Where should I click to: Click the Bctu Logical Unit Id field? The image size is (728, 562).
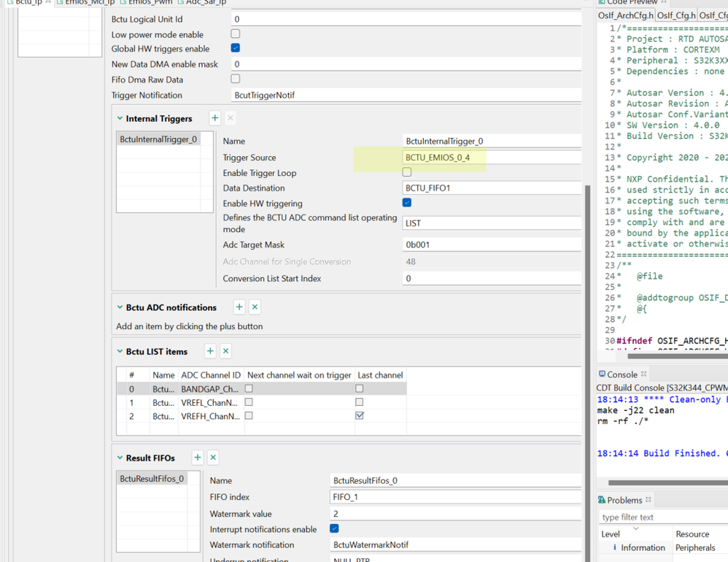[x=406, y=19]
